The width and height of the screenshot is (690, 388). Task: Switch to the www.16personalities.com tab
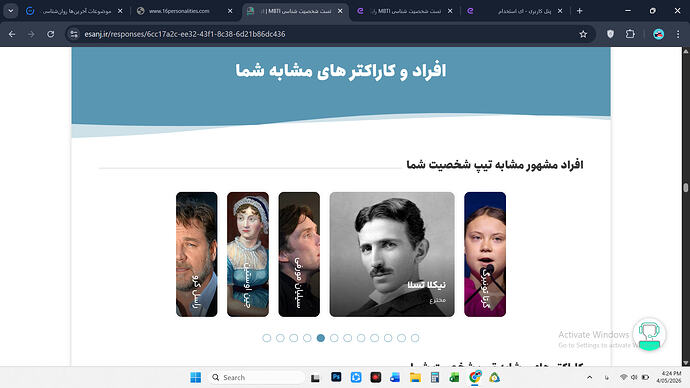click(x=185, y=11)
